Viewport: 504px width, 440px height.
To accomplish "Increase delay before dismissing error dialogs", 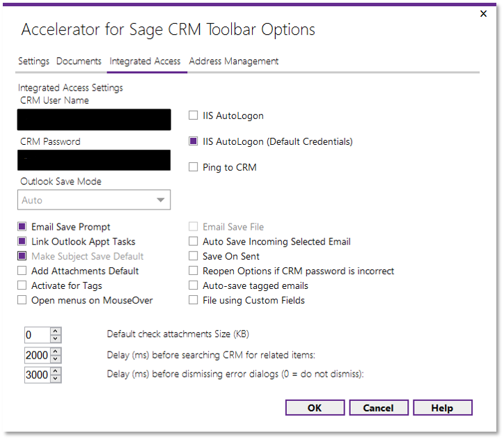I will click(56, 371).
